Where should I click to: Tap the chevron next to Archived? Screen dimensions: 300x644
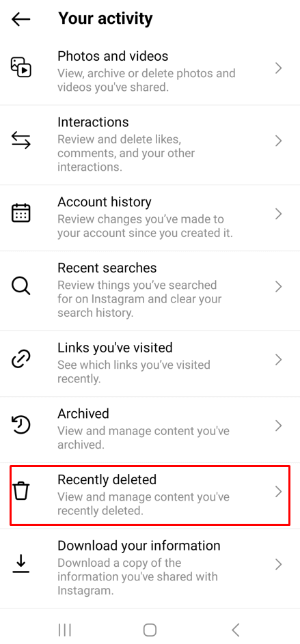[x=279, y=425]
